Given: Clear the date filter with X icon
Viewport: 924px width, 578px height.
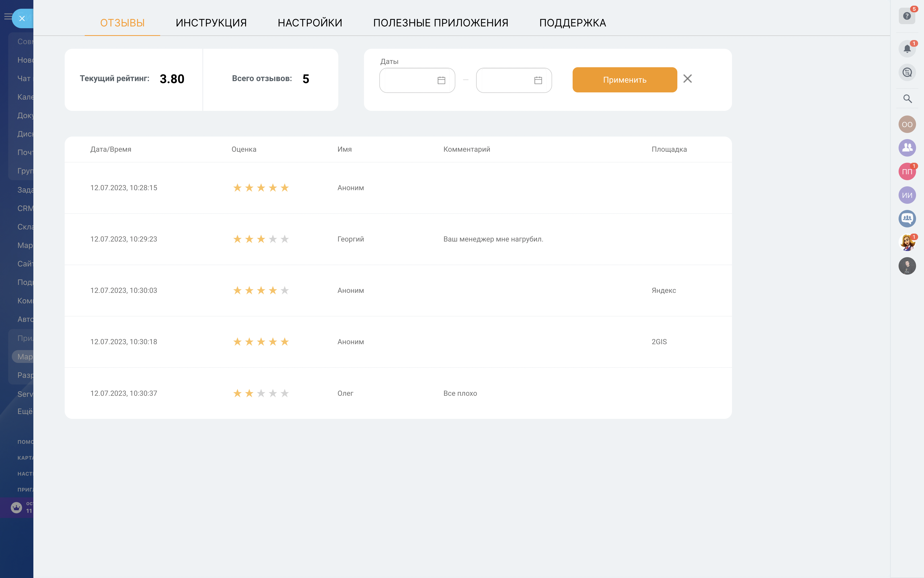Looking at the screenshot, I should (x=687, y=79).
